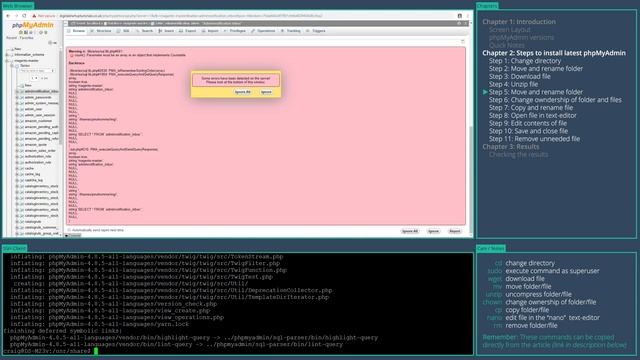Click the Not secure warning icon
Image resolution: width=640 pixels, height=360 pixels.
(x=34, y=16)
